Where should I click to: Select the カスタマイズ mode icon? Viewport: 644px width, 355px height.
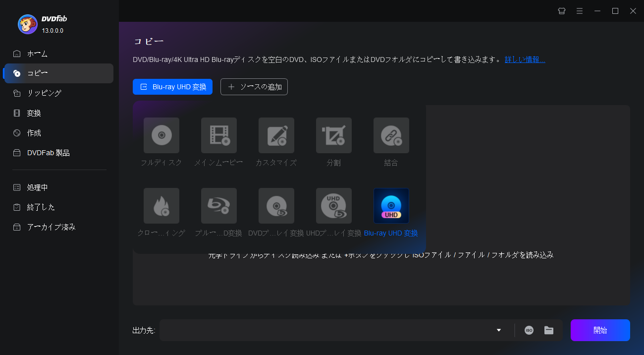[x=276, y=135]
